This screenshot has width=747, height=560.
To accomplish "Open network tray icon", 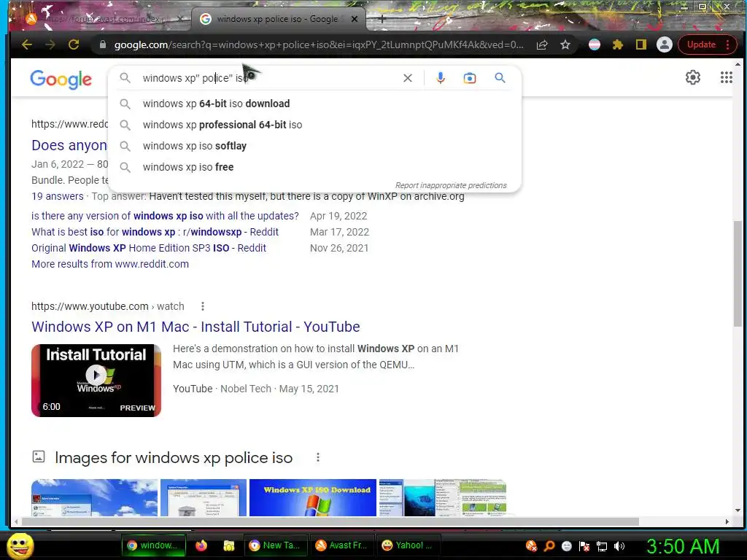I will [602, 546].
